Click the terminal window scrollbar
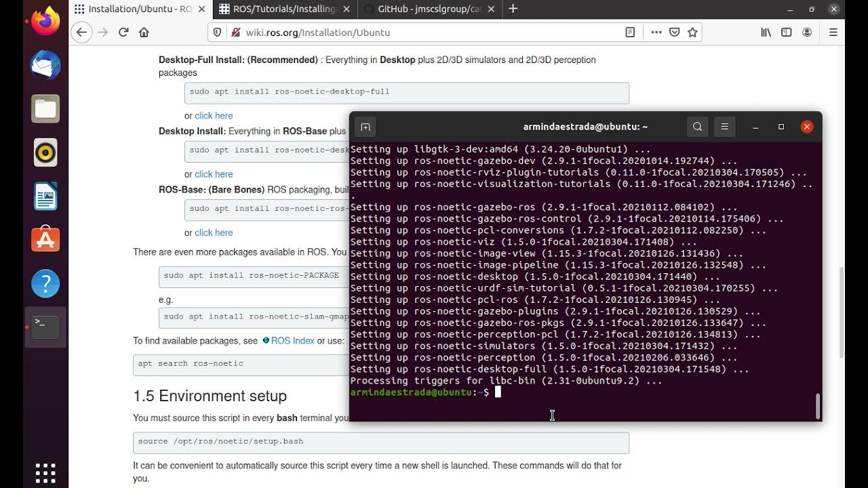Image resolution: width=868 pixels, height=488 pixels. [818, 406]
